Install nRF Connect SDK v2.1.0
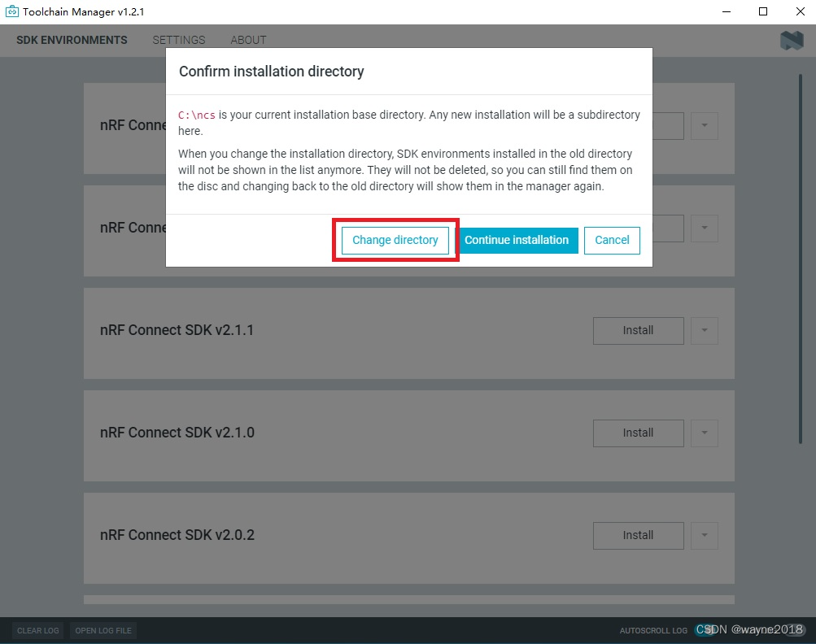The image size is (816, 644). (x=638, y=433)
